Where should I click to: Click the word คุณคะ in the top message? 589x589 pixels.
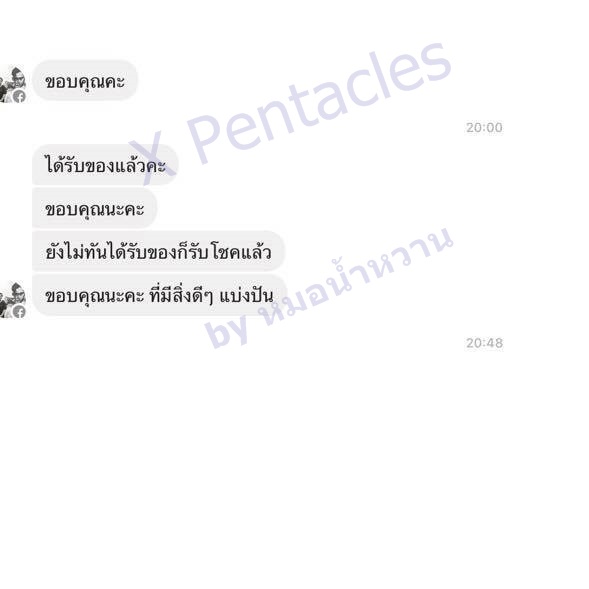101,82
